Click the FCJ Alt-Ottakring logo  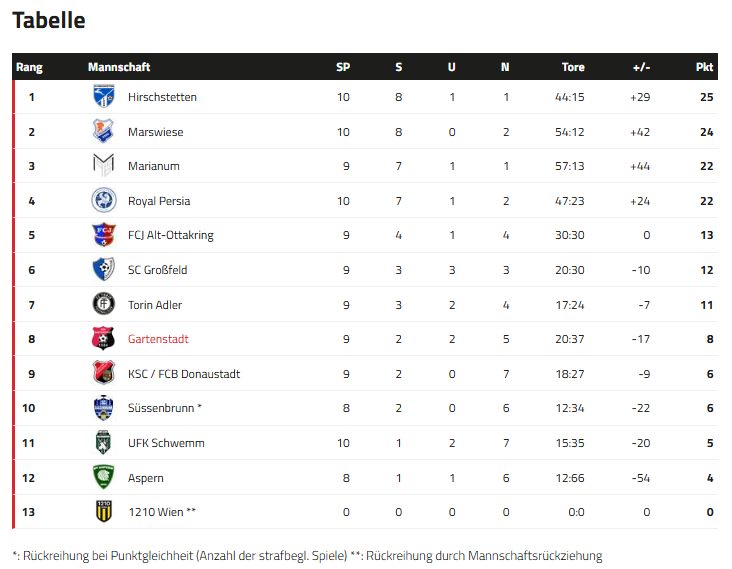click(x=104, y=235)
